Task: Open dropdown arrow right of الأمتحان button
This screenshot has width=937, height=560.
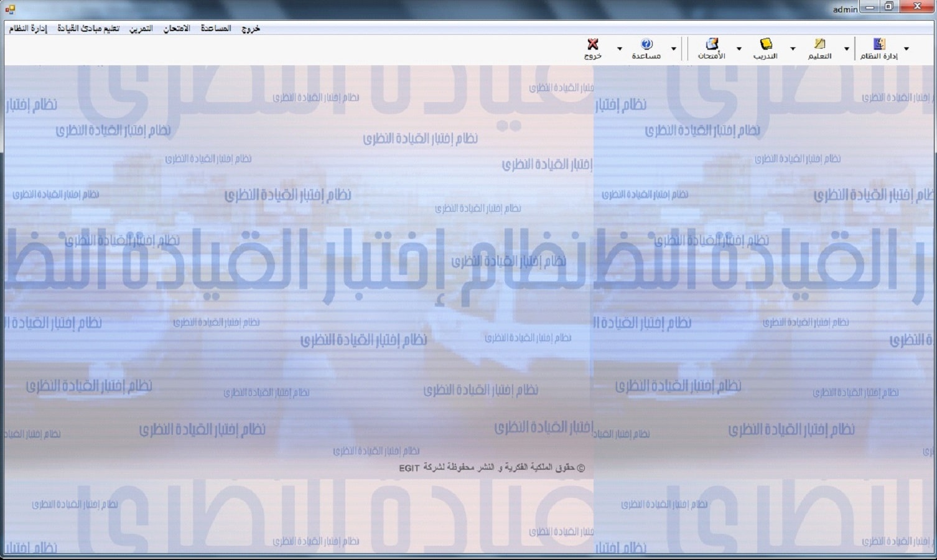Action: tap(739, 49)
